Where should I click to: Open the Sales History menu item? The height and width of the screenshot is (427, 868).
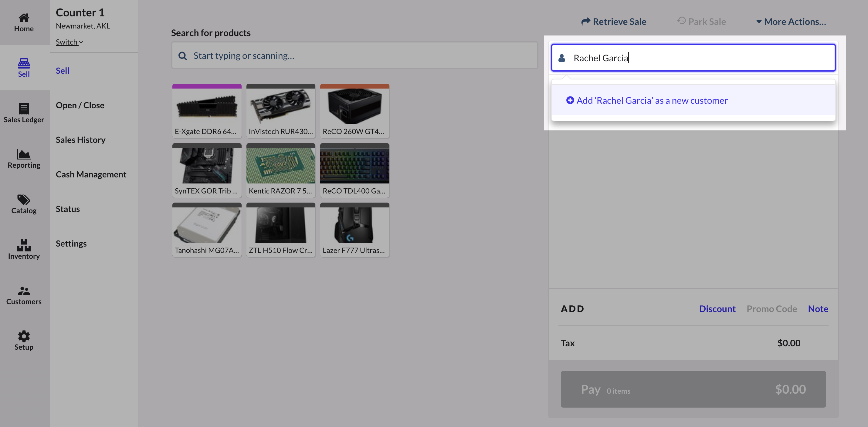[x=80, y=140]
